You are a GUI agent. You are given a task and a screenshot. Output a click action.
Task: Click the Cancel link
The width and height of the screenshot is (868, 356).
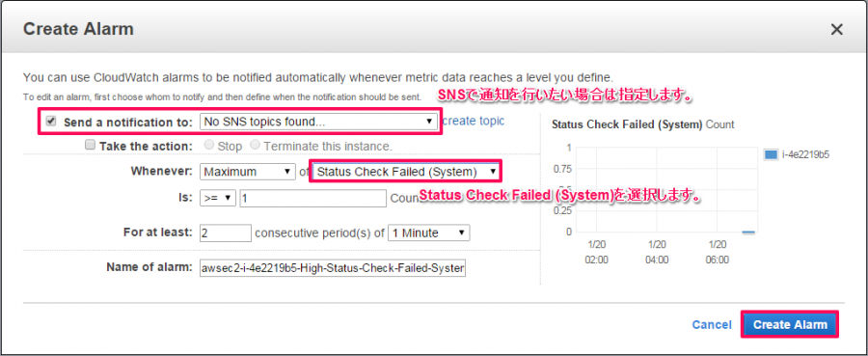[712, 325]
